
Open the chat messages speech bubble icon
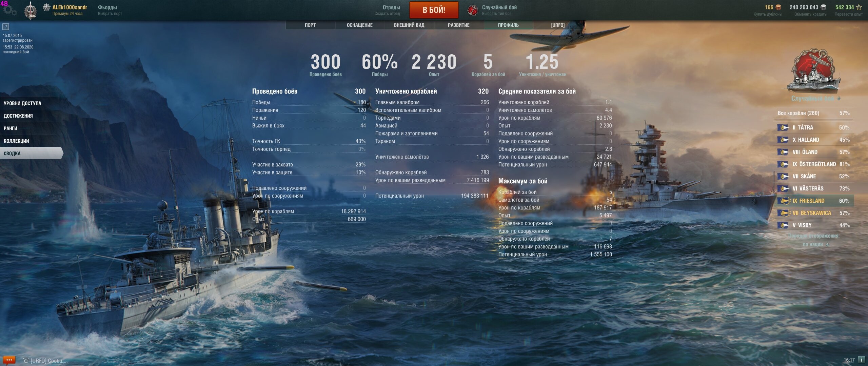coord(9,360)
